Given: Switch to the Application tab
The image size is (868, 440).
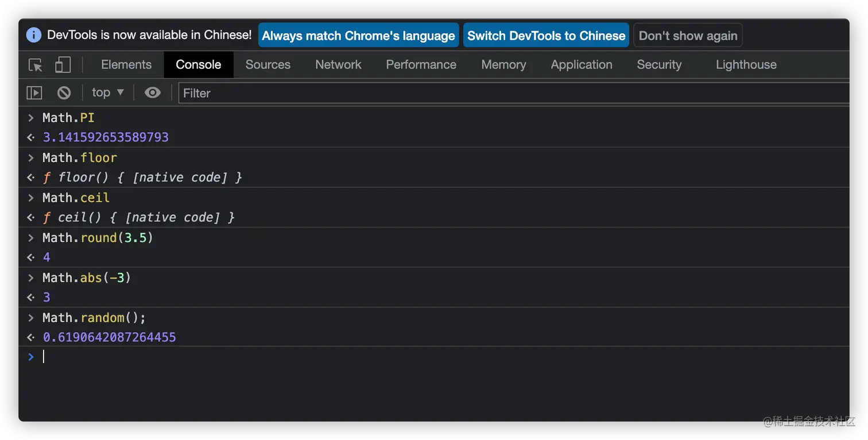Looking at the screenshot, I should 582,65.
